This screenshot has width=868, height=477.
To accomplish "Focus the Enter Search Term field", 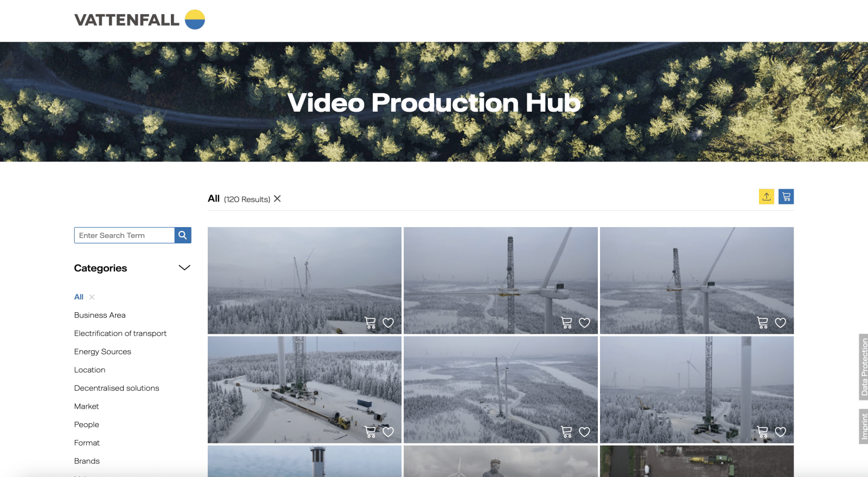I will (x=124, y=235).
